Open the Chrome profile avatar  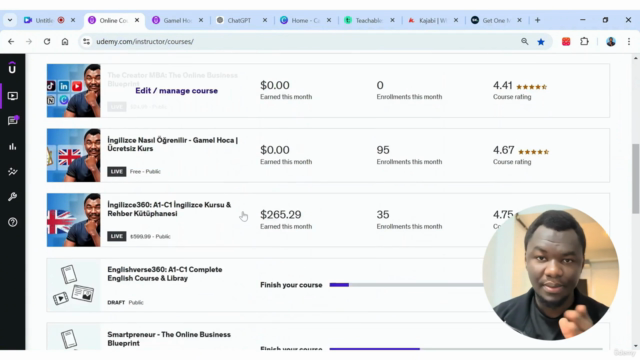611,42
